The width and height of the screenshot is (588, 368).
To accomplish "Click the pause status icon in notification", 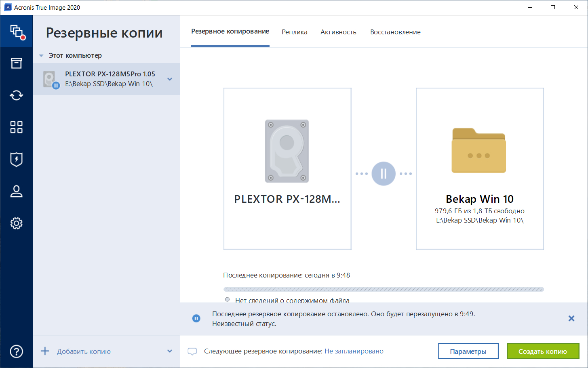I will [x=196, y=318].
